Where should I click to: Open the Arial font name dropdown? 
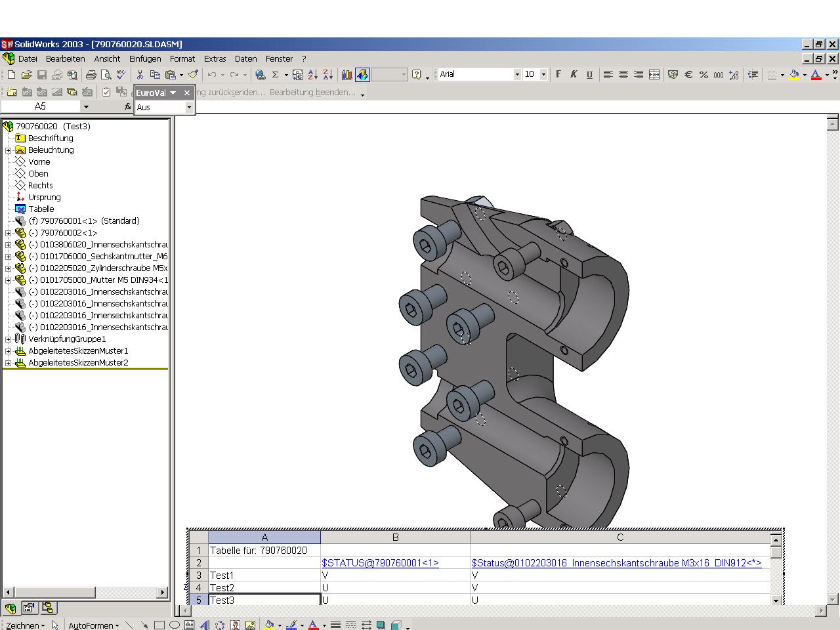517,75
